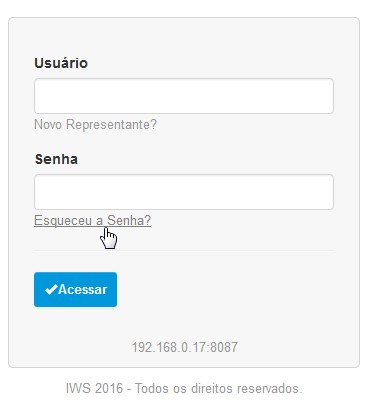
Task: Select the 192.168.0.17:8087 server address text
Action: click(x=185, y=347)
